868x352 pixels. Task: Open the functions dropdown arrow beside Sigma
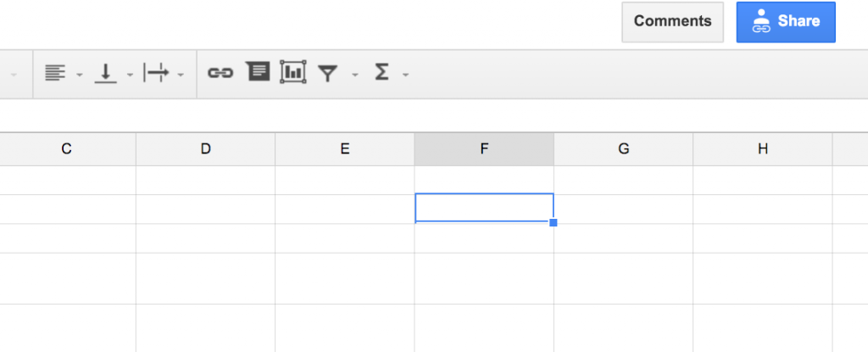pos(406,75)
